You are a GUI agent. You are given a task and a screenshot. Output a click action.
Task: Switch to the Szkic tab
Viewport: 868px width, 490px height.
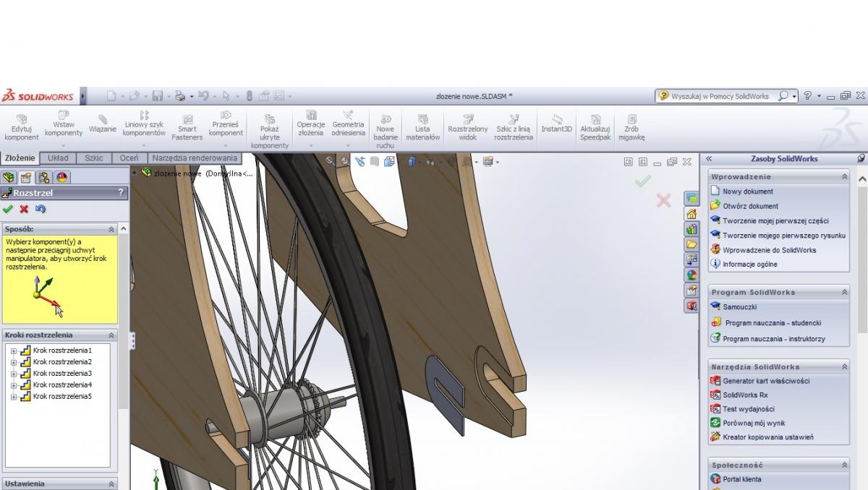click(x=93, y=158)
